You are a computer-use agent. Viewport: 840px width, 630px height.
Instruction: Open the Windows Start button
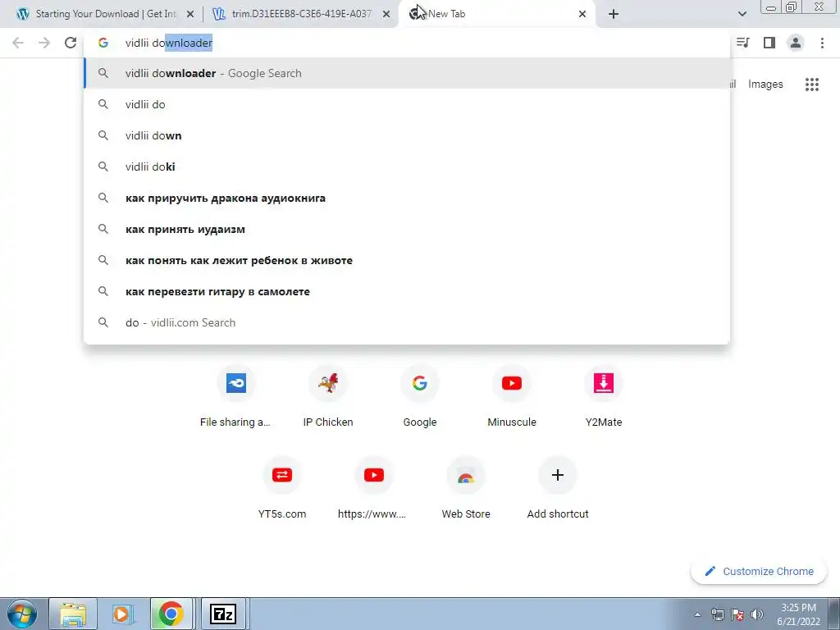coord(22,614)
